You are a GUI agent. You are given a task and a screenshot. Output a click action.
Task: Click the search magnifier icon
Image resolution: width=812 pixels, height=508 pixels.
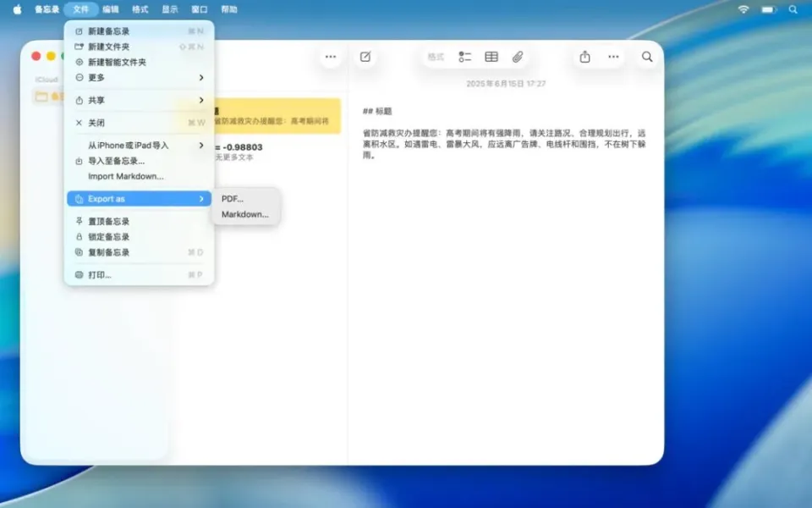point(647,57)
